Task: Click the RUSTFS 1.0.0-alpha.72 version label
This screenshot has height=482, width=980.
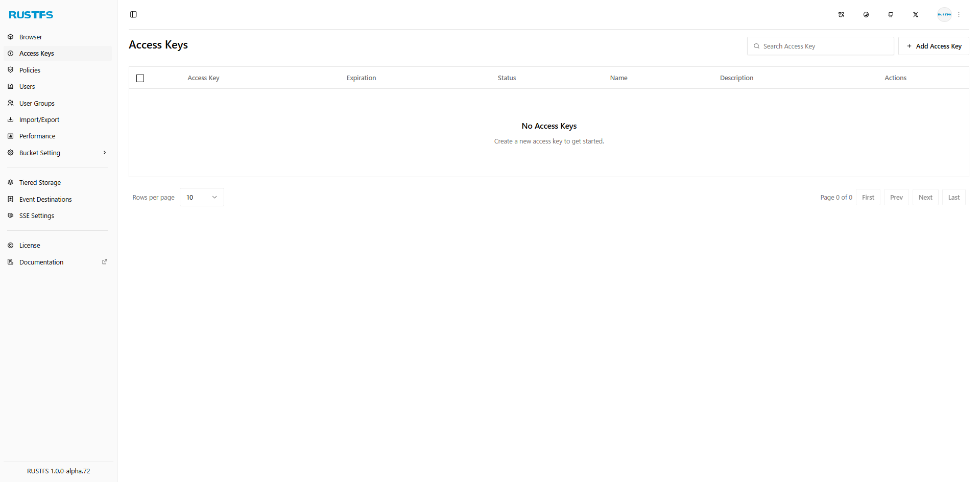Action: point(59,471)
